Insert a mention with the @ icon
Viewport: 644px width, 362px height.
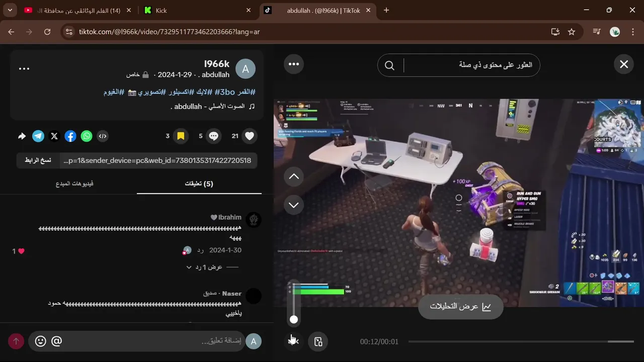click(57, 341)
